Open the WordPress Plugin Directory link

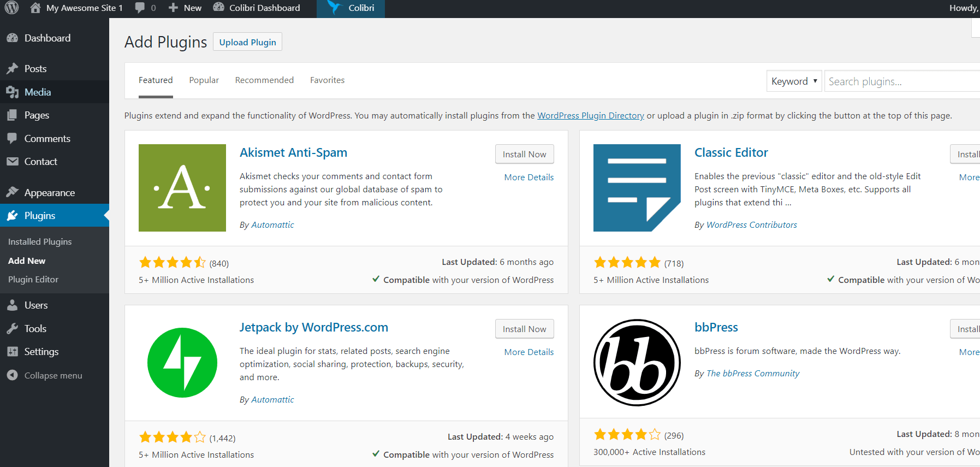pyautogui.click(x=590, y=116)
